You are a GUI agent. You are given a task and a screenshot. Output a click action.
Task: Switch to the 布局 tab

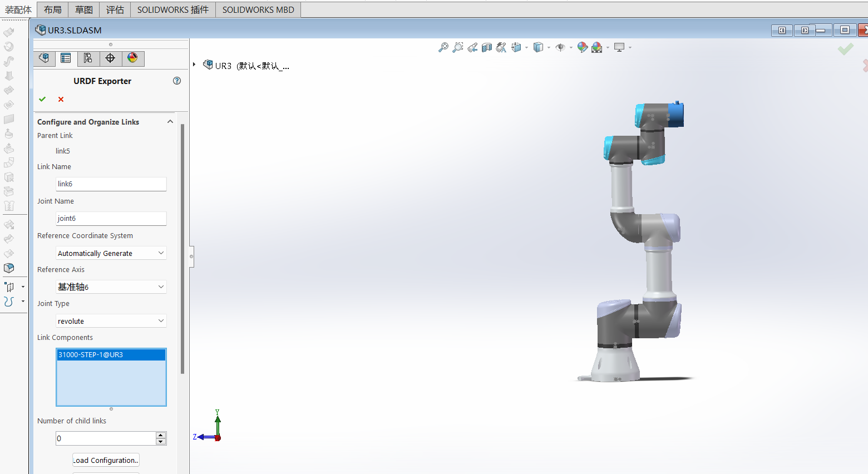pos(53,9)
